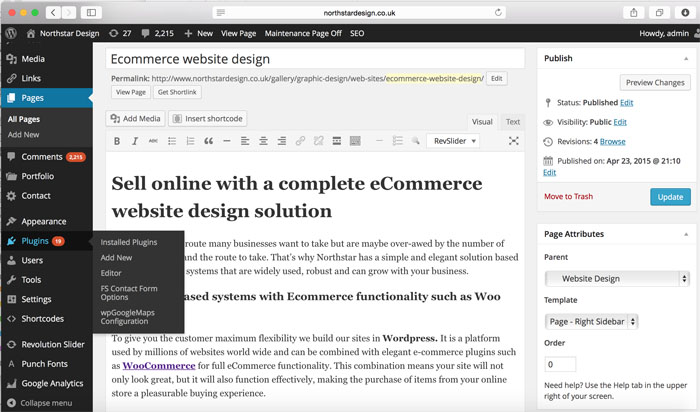Open Safari share menu
The height and width of the screenshot is (412, 700).
click(x=633, y=12)
